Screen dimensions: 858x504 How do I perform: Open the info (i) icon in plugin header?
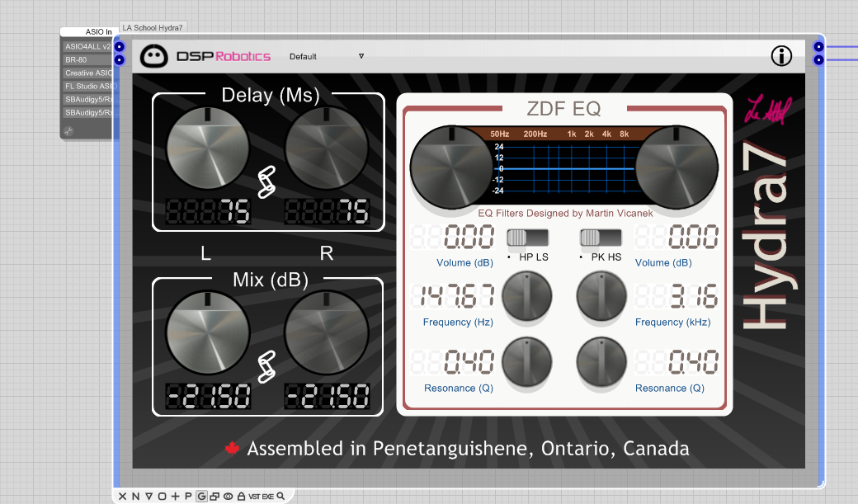pyautogui.click(x=781, y=56)
